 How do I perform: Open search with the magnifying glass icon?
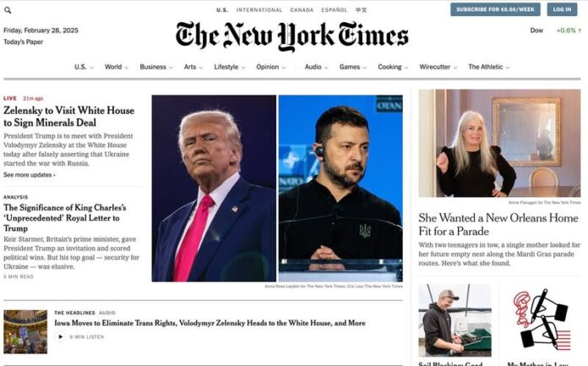(8, 10)
